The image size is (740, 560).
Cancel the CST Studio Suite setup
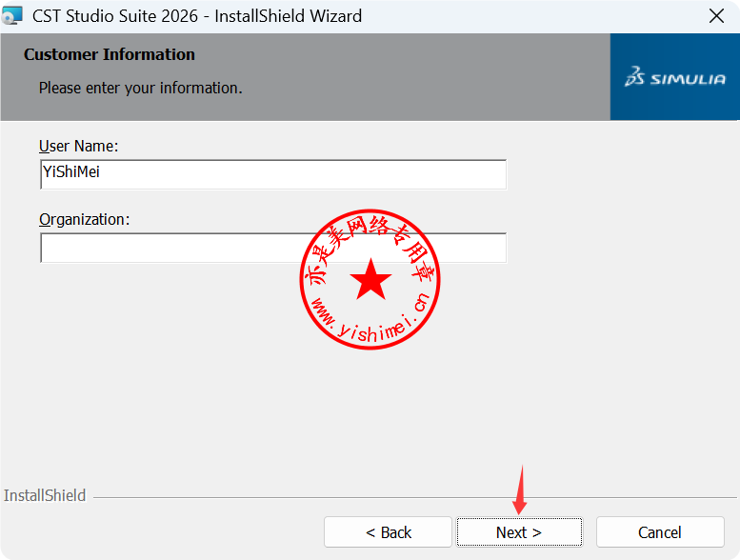pos(659,532)
